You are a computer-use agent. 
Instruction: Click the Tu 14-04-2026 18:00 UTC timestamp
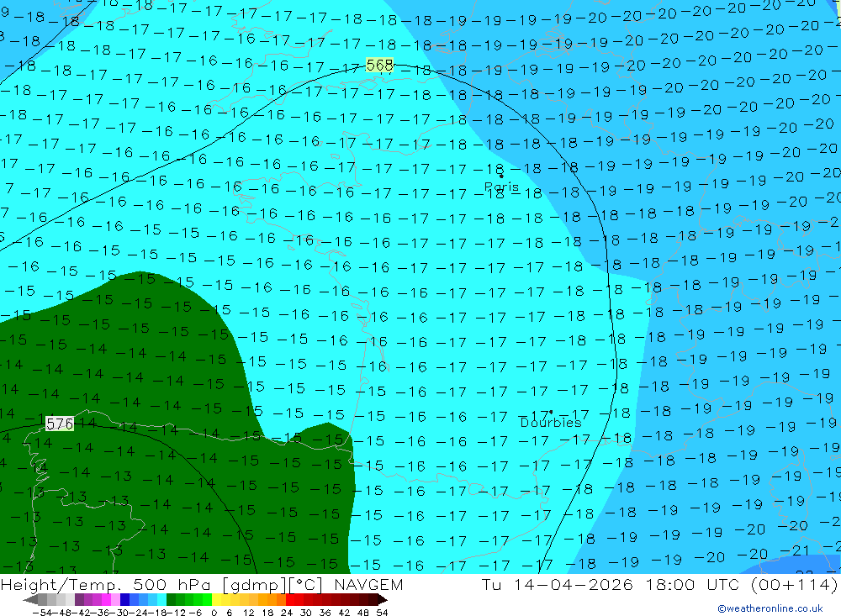click(611, 585)
